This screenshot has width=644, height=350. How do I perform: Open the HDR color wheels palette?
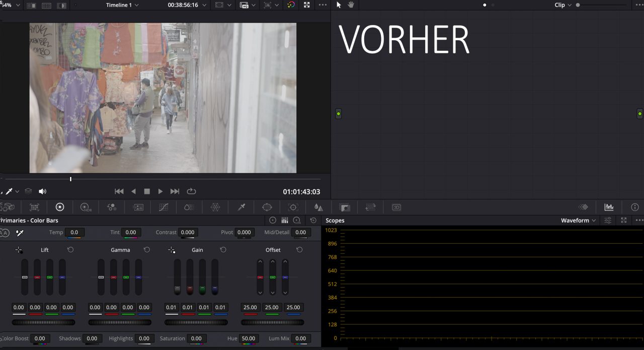(86, 207)
